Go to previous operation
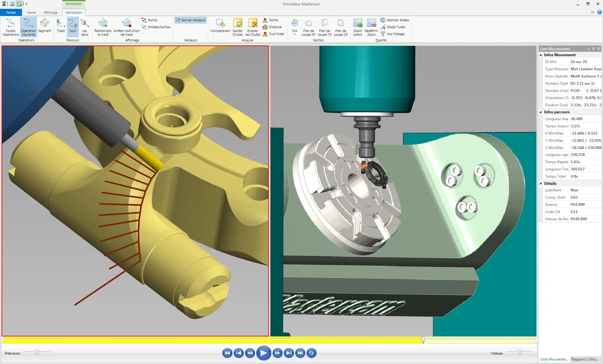Viewport: 603px width, 364px height. (x=238, y=353)
